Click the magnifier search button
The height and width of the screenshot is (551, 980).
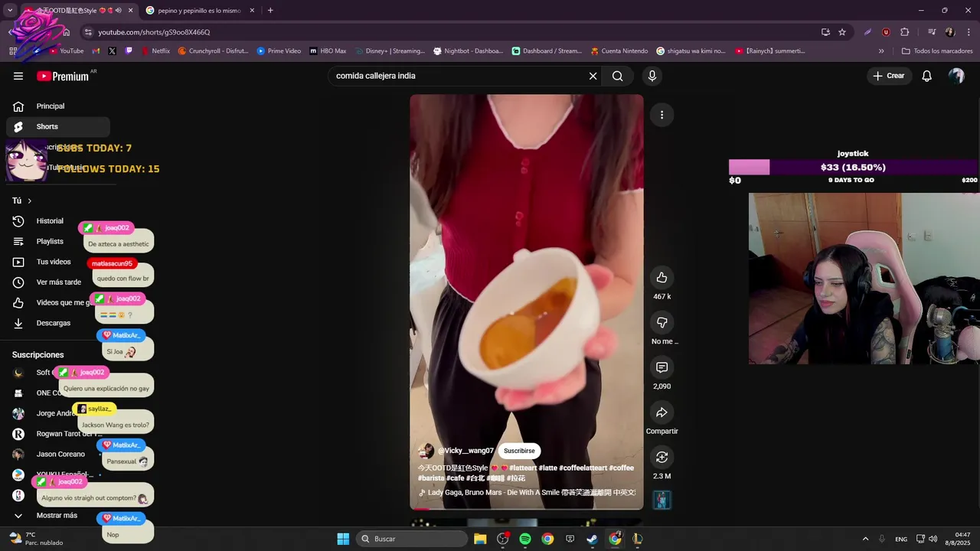click(x=617, y=76)
